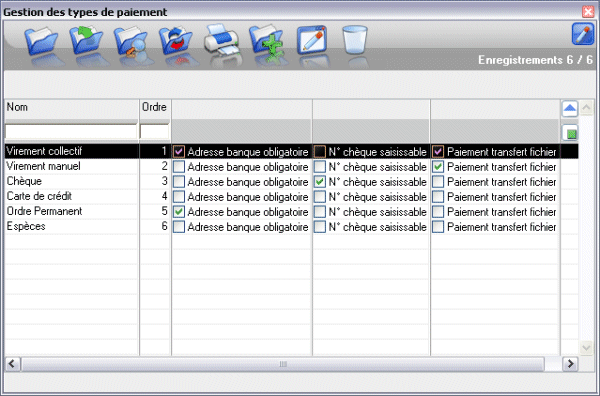Click the horizontal scrollbar left arrow

click(x=12, y=363)
